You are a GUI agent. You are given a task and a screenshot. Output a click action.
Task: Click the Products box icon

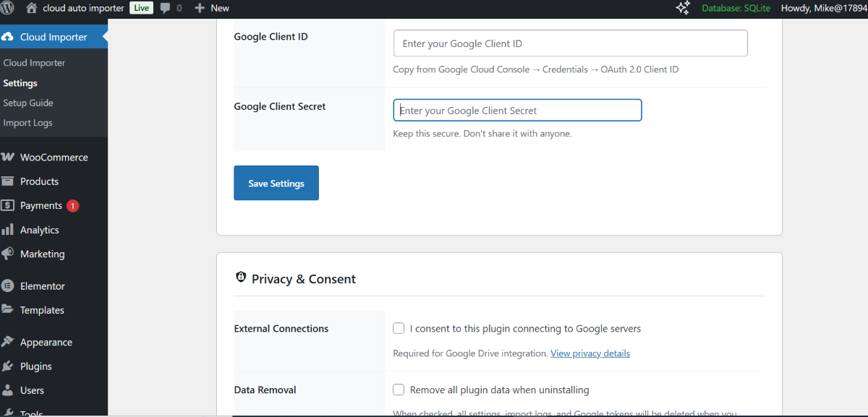(8, 181)
